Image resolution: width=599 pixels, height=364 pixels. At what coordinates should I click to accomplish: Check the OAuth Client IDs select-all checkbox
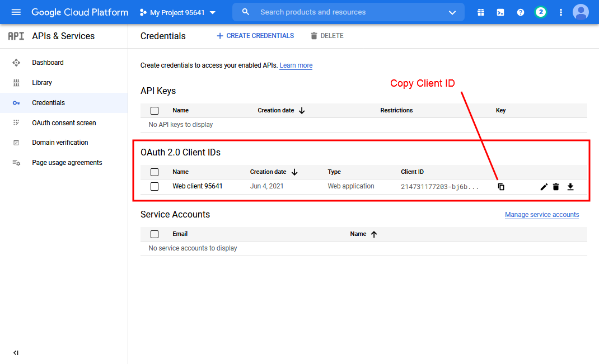155,172
